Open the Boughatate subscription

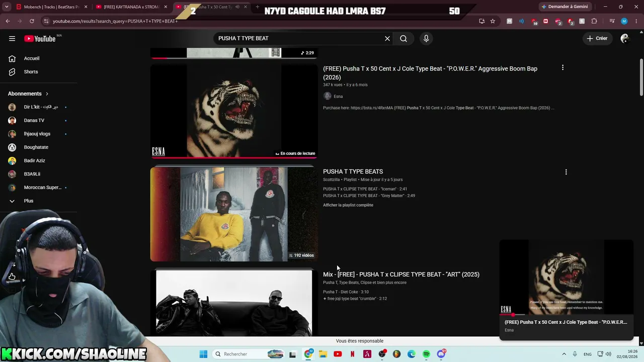tap(39, 147)
